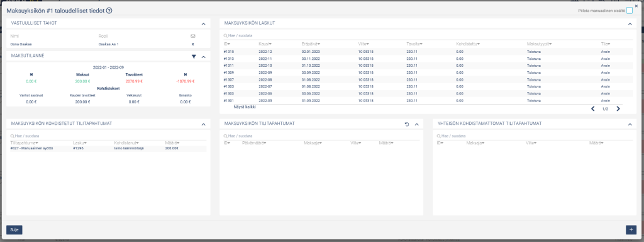Image resolution: width=644 pixels, height=242 pixels.
Task: Focus Yhteisön kohdistamattomat search field
Action: coord(535,136)
